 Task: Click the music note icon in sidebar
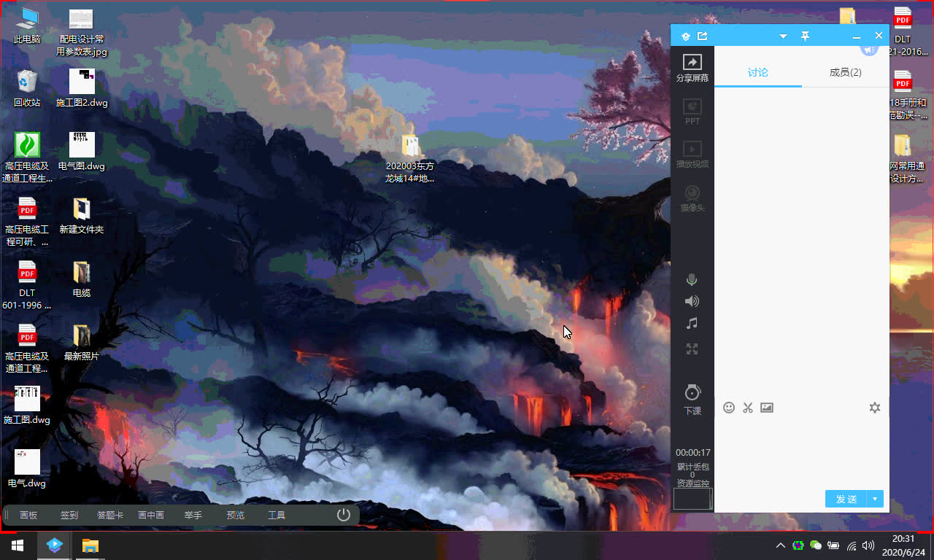click(692, 323)
